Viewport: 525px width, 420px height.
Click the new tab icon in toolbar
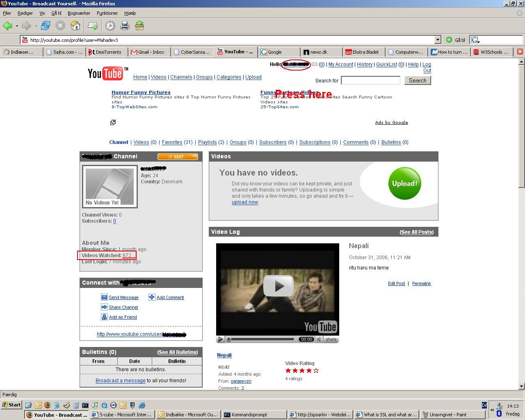coord(93,26)
